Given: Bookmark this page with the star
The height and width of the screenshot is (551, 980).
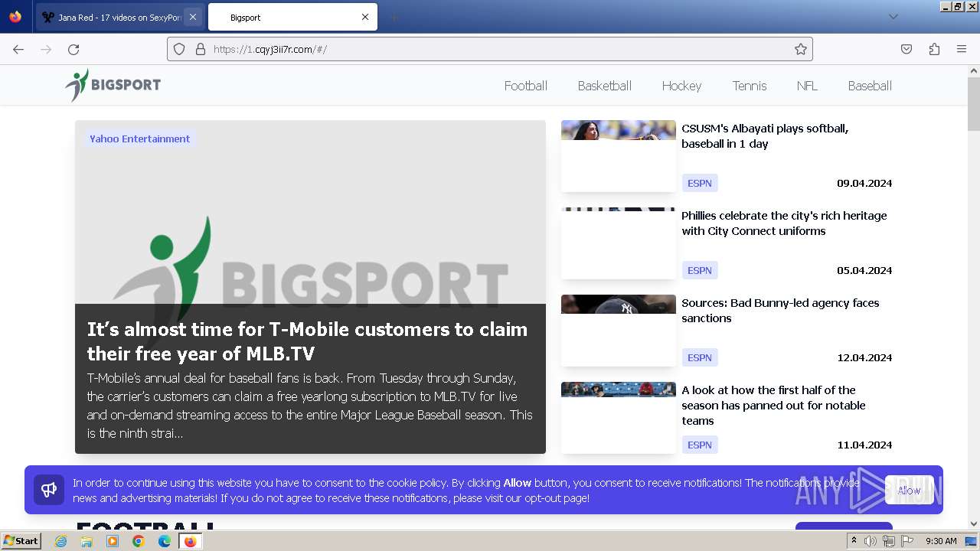Looking at the screenshot, I should (801, 49).
